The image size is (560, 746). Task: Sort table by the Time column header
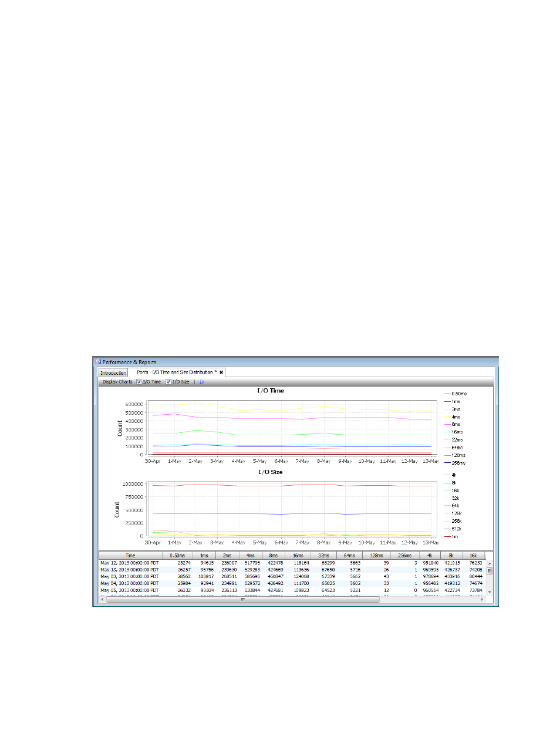tap(130, 555)
